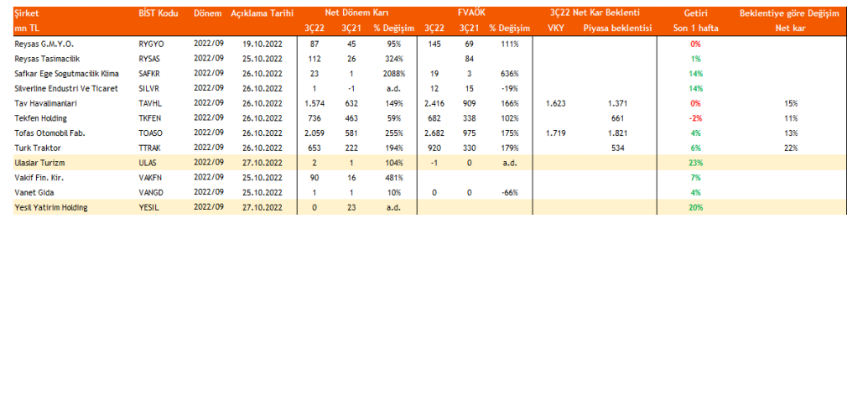This screenshot has height=406, width=868.
Task: Click the -66% FVAÖK change value
Action: tap(510, 193)
